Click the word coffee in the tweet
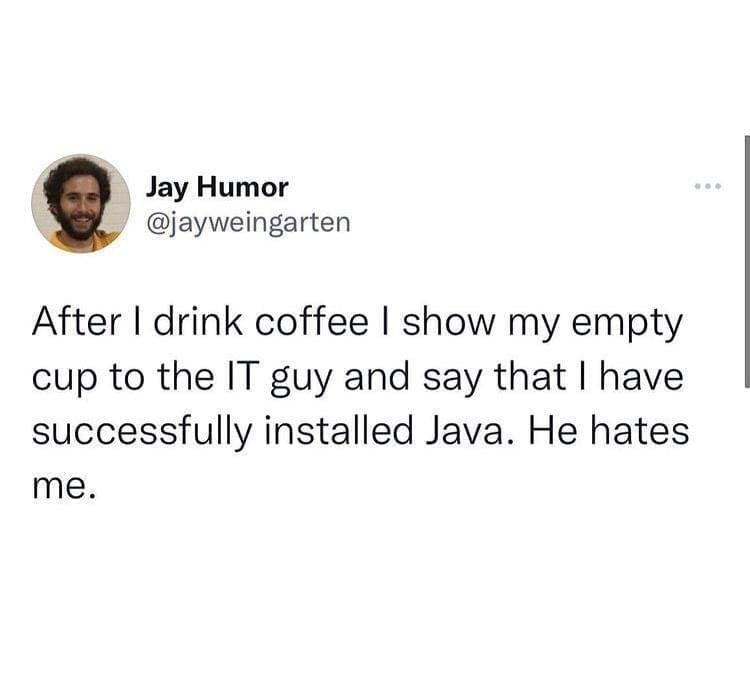 click(311, 322)
